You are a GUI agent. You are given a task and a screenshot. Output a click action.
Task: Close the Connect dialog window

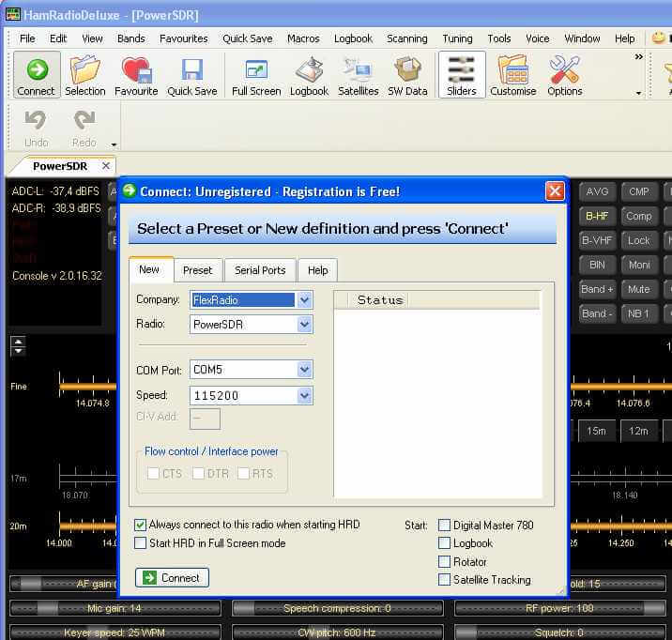click(555, 191)
